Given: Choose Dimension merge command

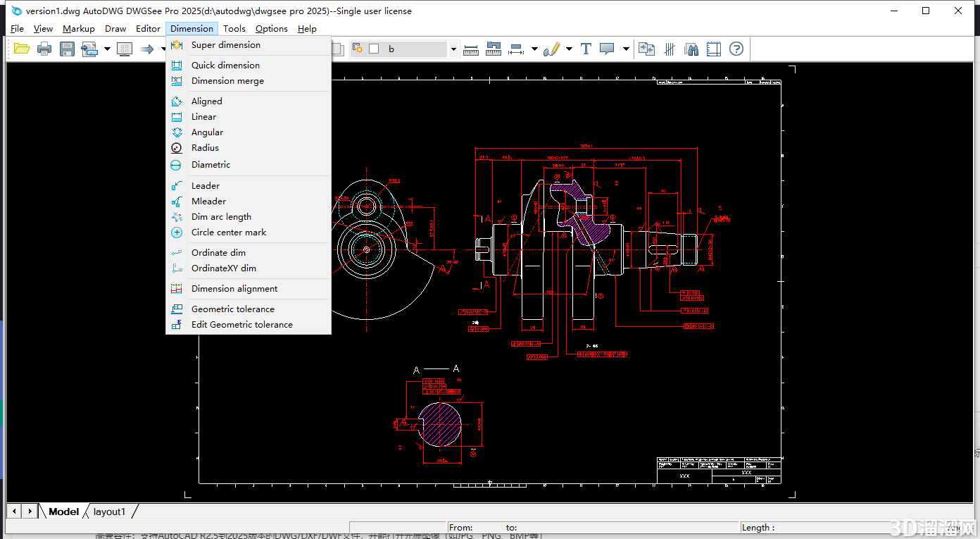Looking at the screenshot, I should 227,80.
